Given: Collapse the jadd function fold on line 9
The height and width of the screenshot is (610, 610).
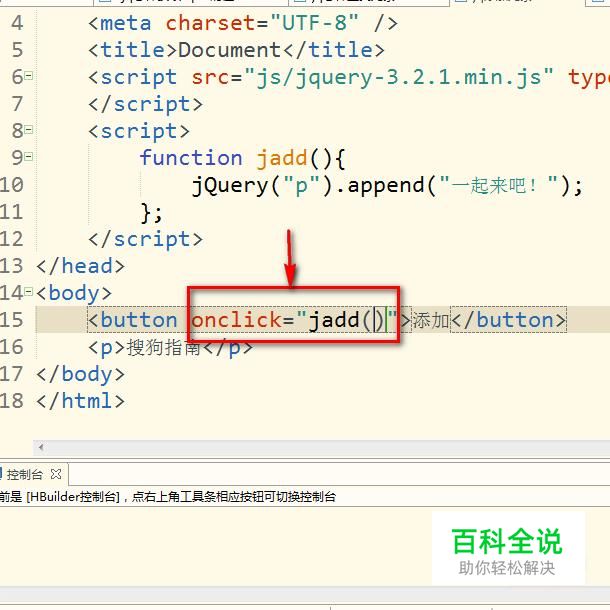Looking at the screenshot, I should pos(28,157).
